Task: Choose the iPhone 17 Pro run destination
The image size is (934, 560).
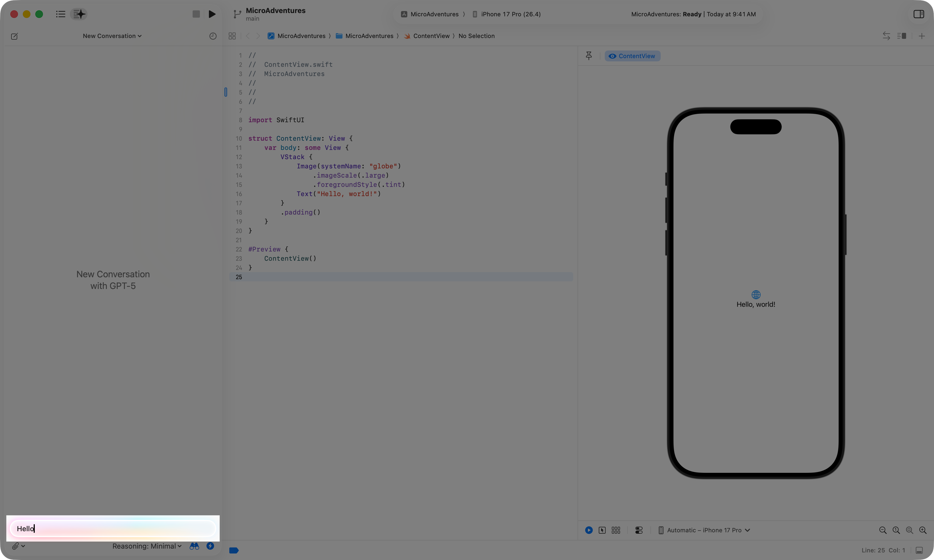Action: pos(506,14)
